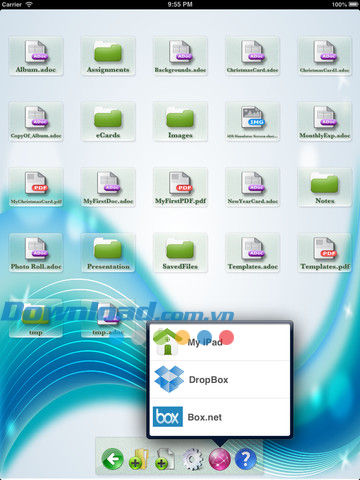Open the ChristmasCard1.adoc document
The image size is (360, 480).
click(x=324, y=56)
